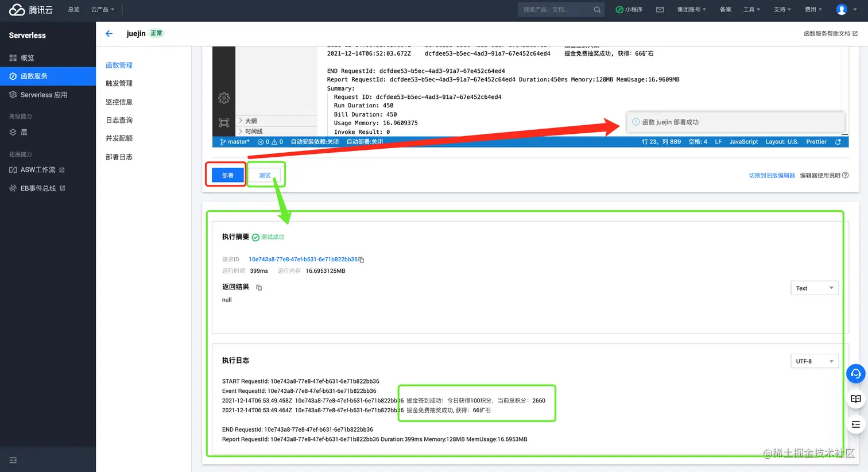
Task: Open 函数服务帮助文档 link
Action: [830, 34]
